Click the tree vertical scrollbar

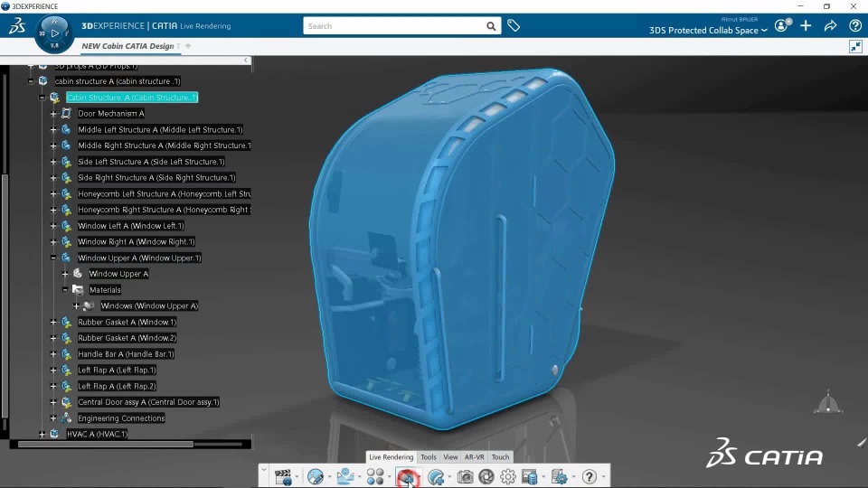tap(5, 296)
